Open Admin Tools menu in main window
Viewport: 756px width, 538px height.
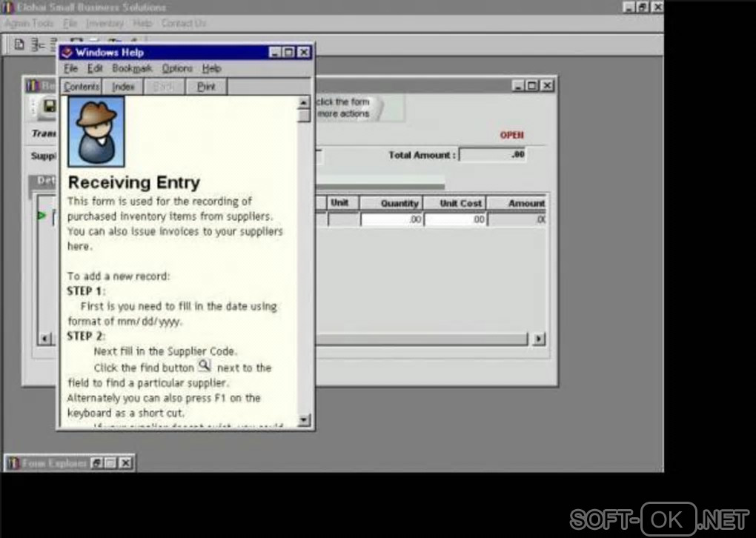point(29,23)
